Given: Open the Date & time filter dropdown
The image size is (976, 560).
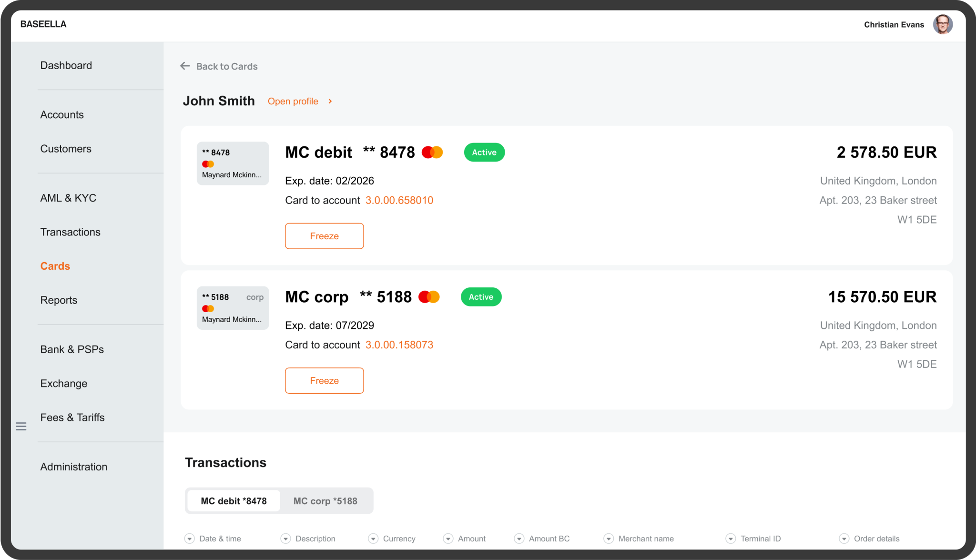Looking at the screenshot, I should (190, 538).
